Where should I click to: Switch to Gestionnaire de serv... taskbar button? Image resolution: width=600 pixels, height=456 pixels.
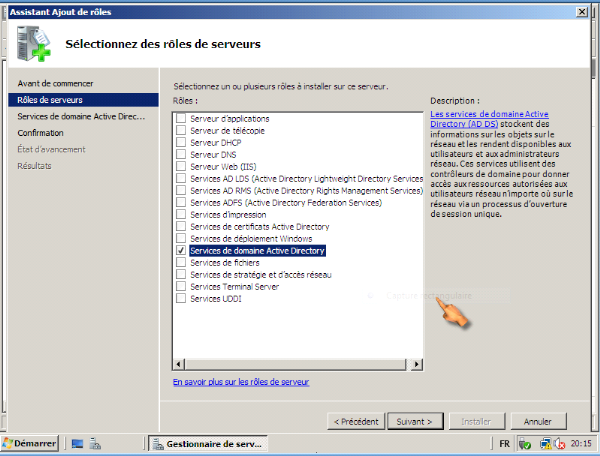click(x=208, y=444)
